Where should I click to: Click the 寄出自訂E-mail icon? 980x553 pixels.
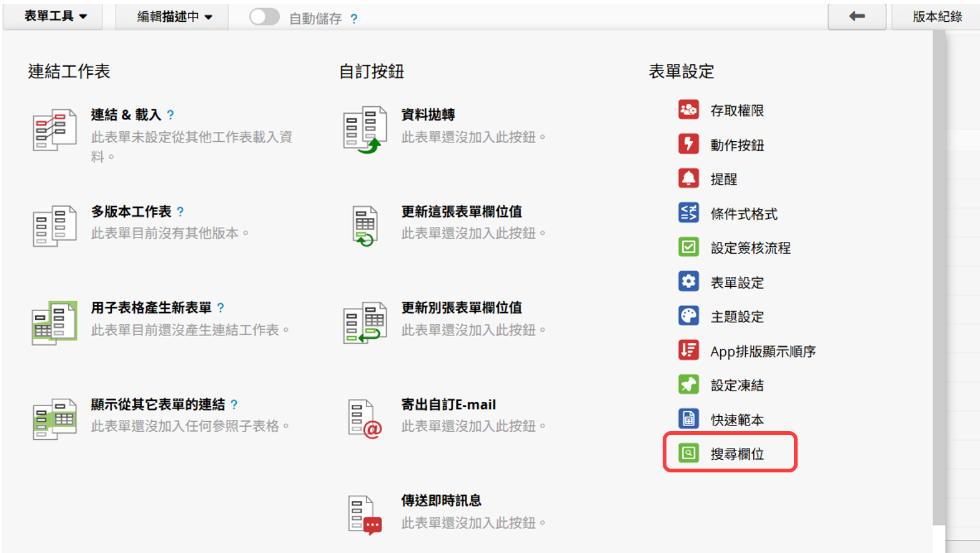[x=365, y=419]
